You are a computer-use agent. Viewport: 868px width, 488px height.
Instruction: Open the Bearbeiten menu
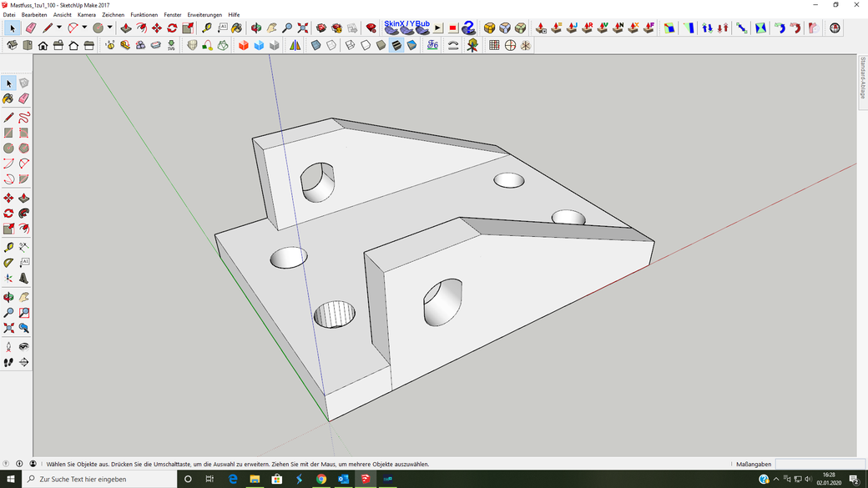[x=34, y=15]
